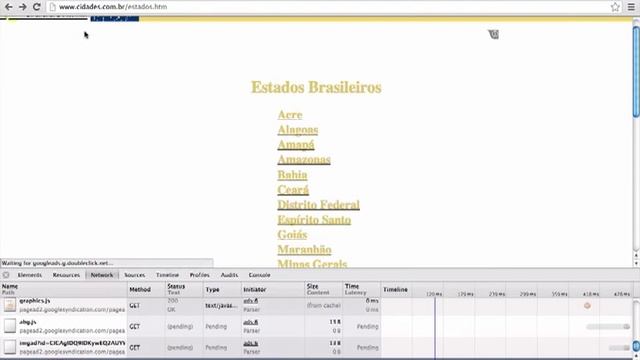Viewport: 640px width, 360px height.
Task: Open the Elements tab in DevTools
Action: [30, 275]
